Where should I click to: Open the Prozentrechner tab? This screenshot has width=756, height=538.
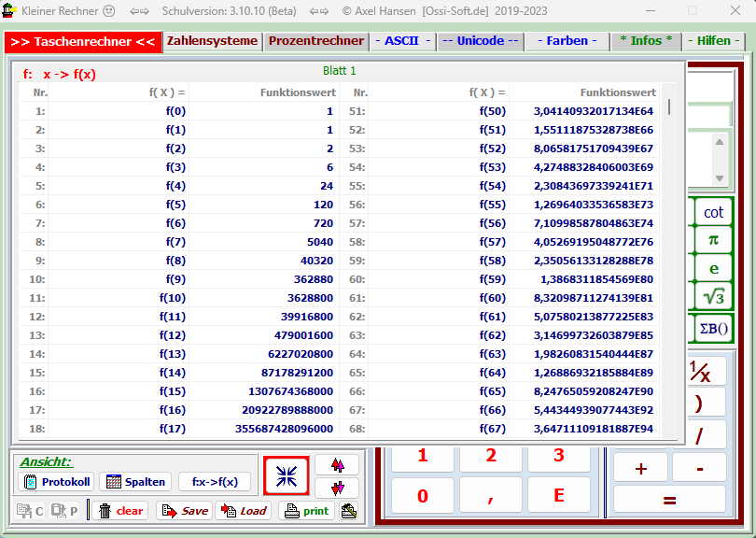pyautogui.click(x=316, y=41)
